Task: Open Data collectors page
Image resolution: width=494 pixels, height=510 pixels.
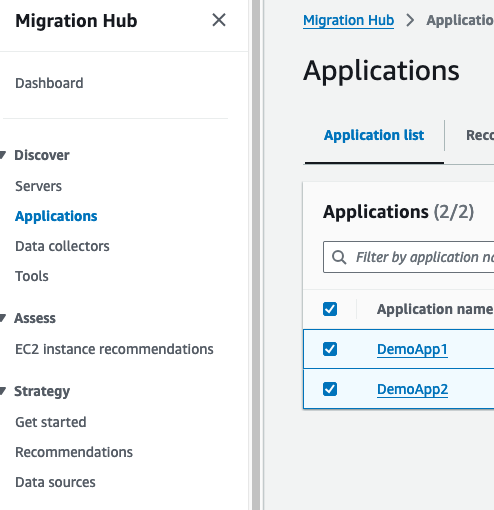Action: (62, 246)
